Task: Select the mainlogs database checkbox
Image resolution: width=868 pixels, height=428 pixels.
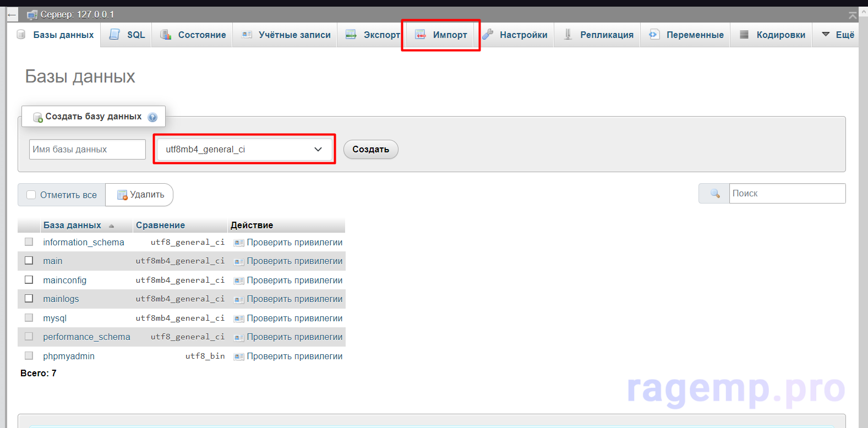Action: click(x=29, y=299)
